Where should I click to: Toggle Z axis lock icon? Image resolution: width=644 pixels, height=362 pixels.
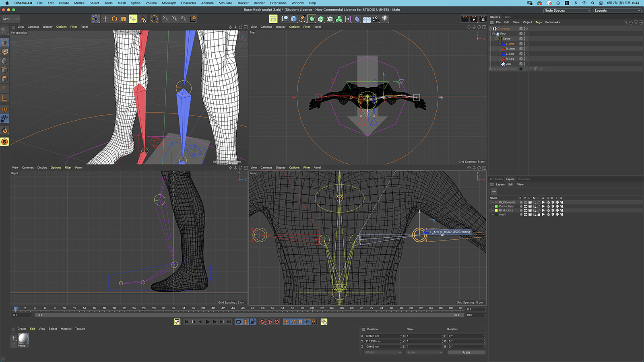(x=184, y=19)
